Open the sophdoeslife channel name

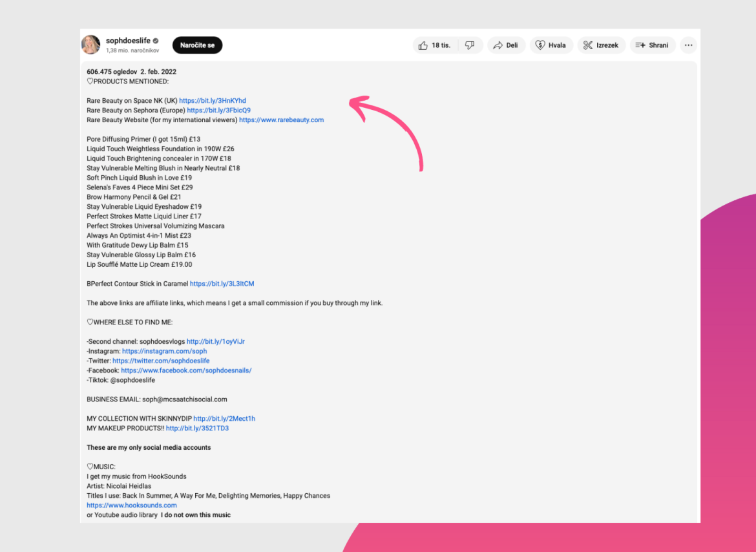click(128, 41)
